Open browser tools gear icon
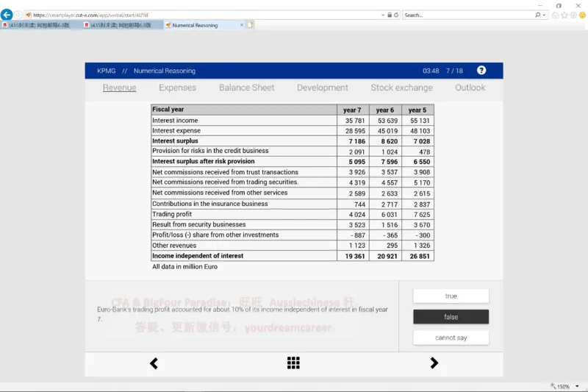This screenshot has height=392, width=588. point(573,15)
